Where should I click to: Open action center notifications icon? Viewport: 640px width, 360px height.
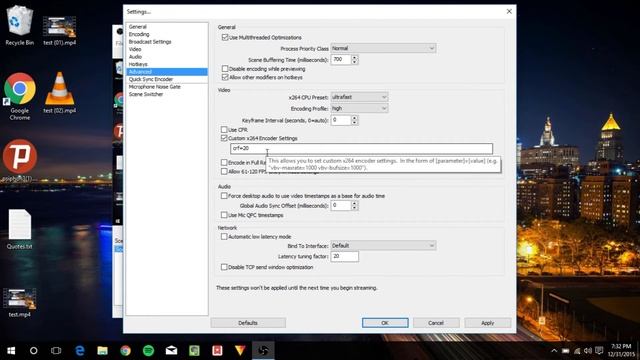tap(599, 351)
